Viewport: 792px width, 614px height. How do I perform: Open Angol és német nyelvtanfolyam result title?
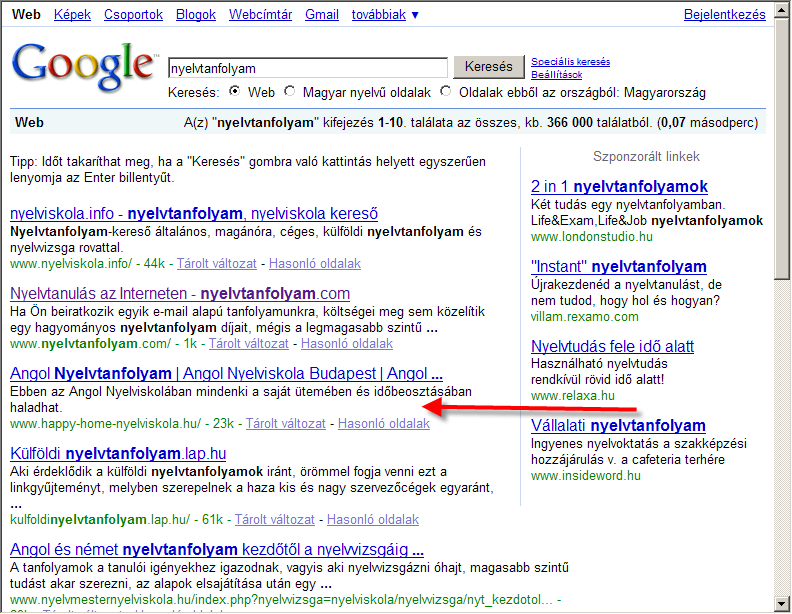[x=217, y=549]
